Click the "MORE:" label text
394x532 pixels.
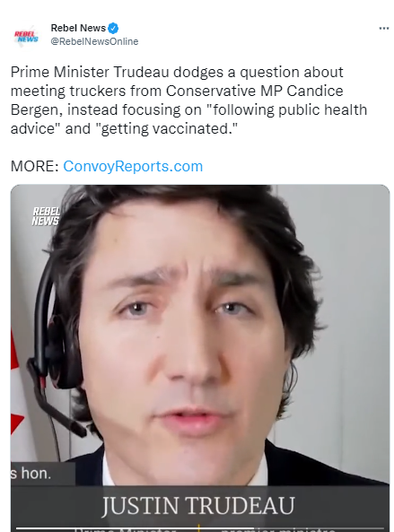point(35,166)
